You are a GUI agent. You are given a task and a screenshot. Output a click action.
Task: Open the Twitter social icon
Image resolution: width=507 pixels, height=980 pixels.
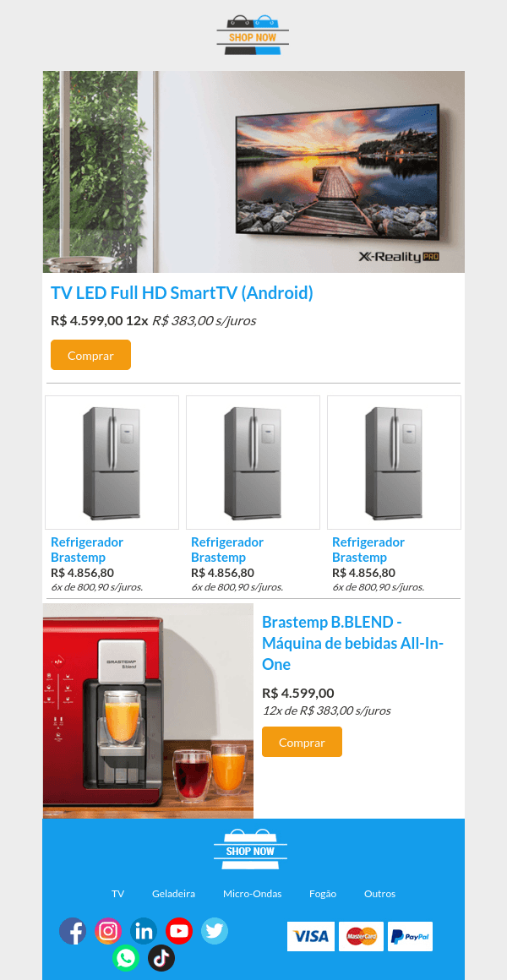pos(215,931)
